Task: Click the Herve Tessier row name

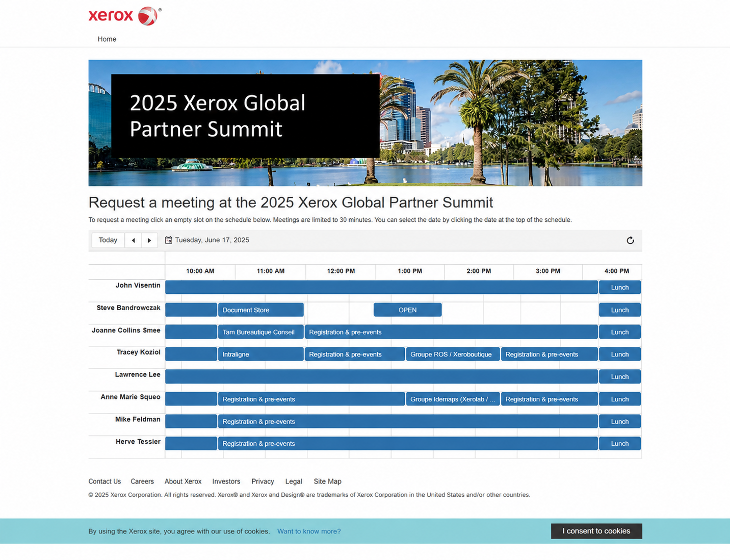Action: (138, 442)
